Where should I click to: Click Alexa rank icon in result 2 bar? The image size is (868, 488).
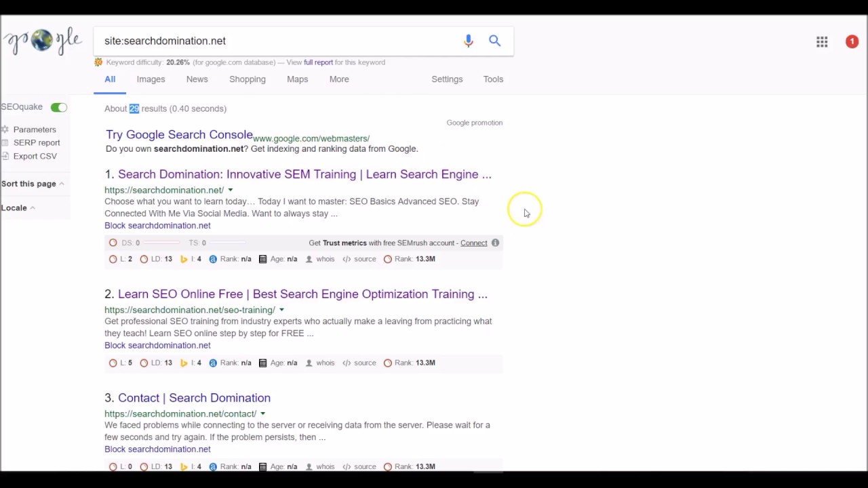(213, 363)
